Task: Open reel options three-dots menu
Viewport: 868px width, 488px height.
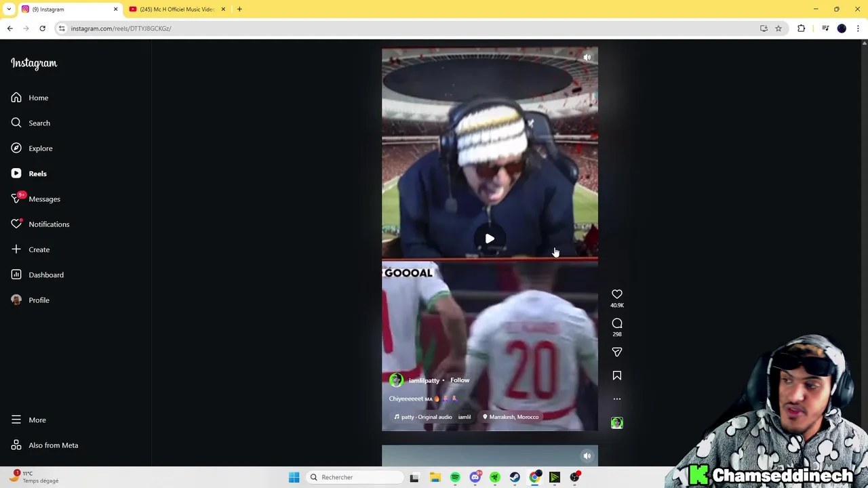Action: (617, 399)
